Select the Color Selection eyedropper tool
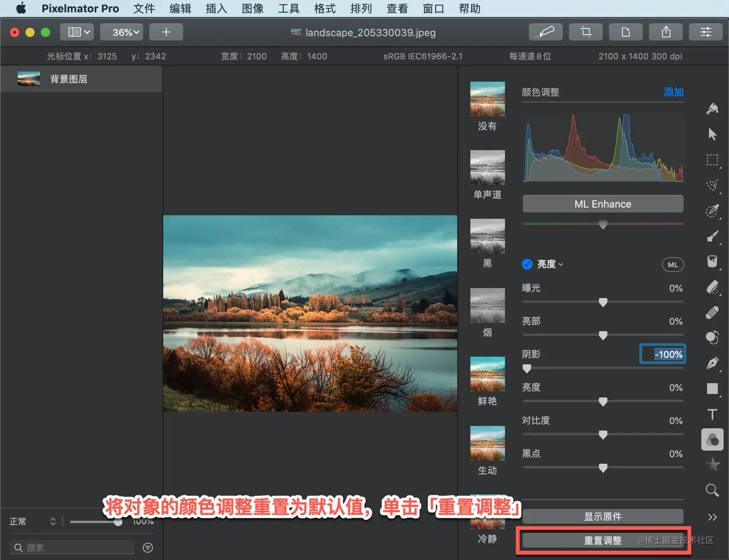729x560 pixels. click(x=712, y=211)
